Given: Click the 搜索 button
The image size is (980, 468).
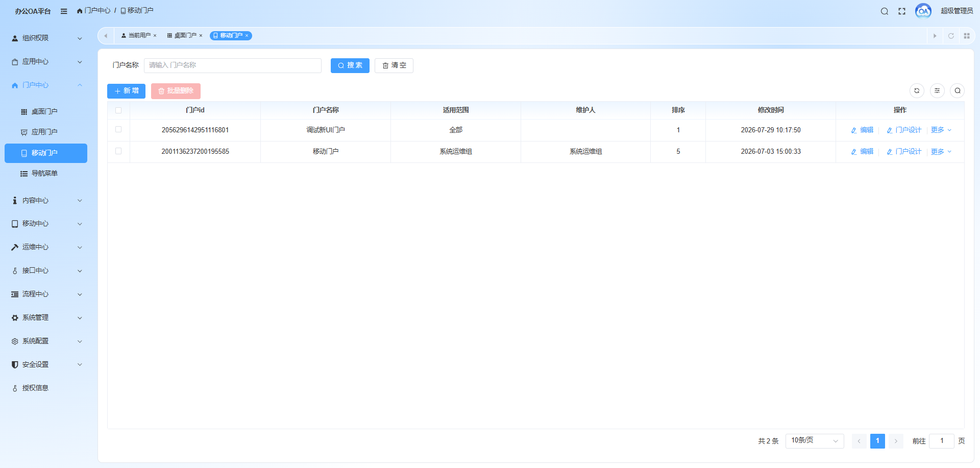Looking at the screenshot, I should pyautogui.click(x=350, y=65).
